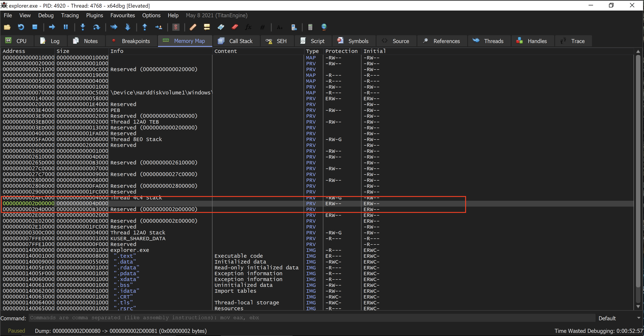Select the 0000000002D00000 memory row

(317, 203)
